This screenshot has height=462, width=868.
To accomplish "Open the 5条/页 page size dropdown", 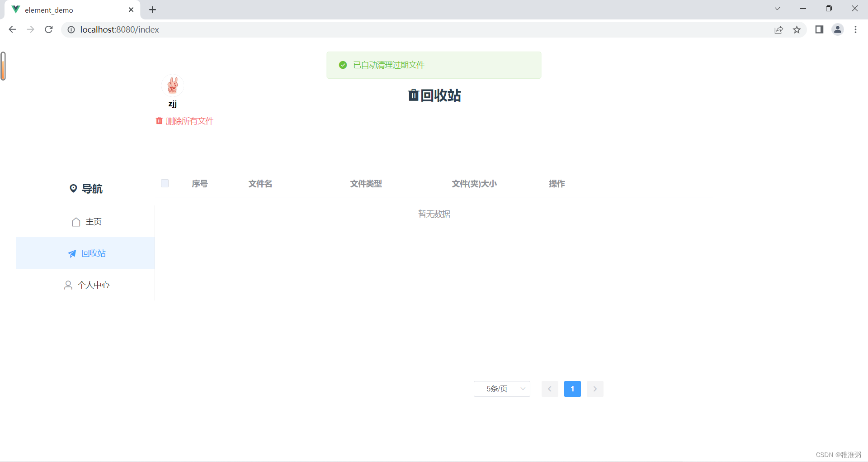I will pos(501,389).
